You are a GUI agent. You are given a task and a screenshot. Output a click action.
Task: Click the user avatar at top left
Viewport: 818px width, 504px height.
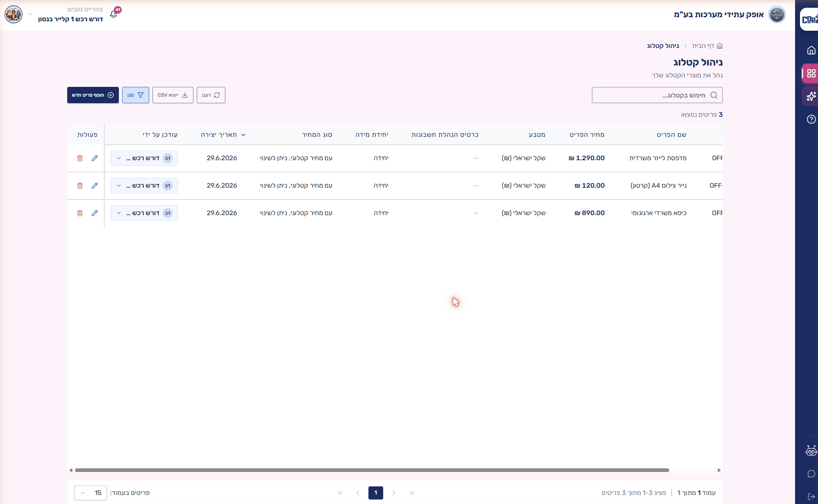(14, 14)
